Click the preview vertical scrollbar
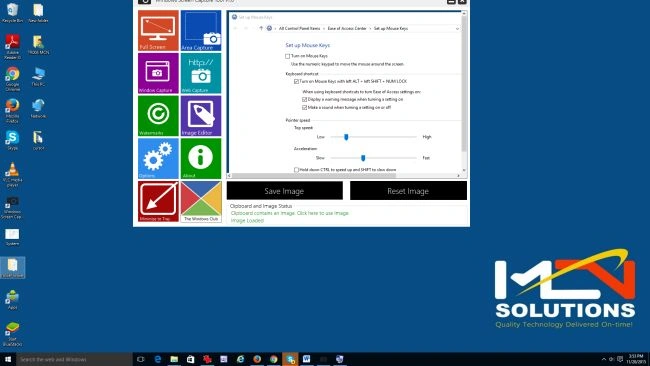The height and width of the screenshot is (366, 650). tap(464, 84)
